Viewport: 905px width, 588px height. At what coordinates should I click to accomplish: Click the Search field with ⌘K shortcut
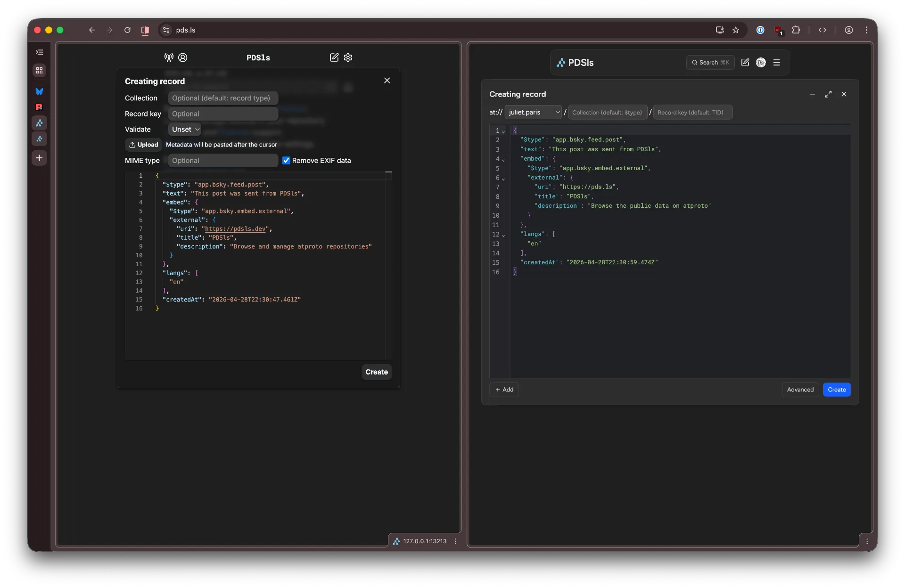[x=710, y=62]
